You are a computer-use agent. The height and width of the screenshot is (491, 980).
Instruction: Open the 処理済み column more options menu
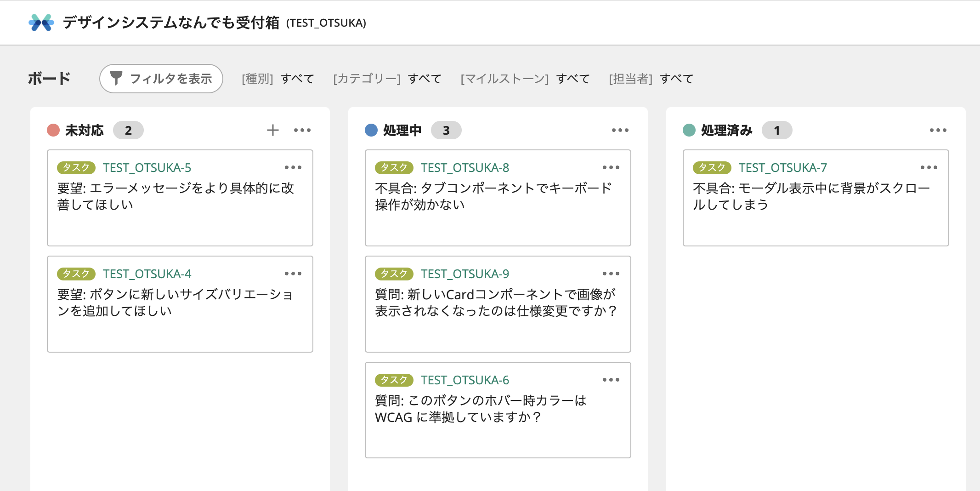point(938,130)
